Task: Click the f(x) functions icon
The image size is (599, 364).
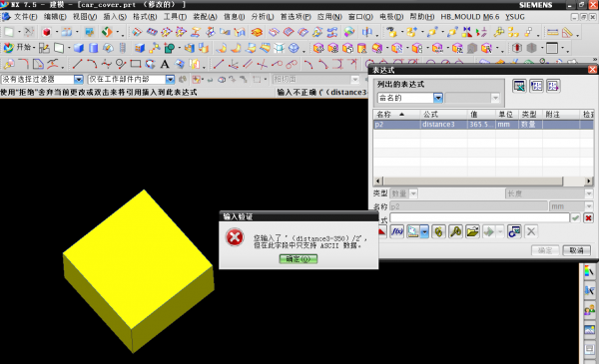Action: click(397, 231)
